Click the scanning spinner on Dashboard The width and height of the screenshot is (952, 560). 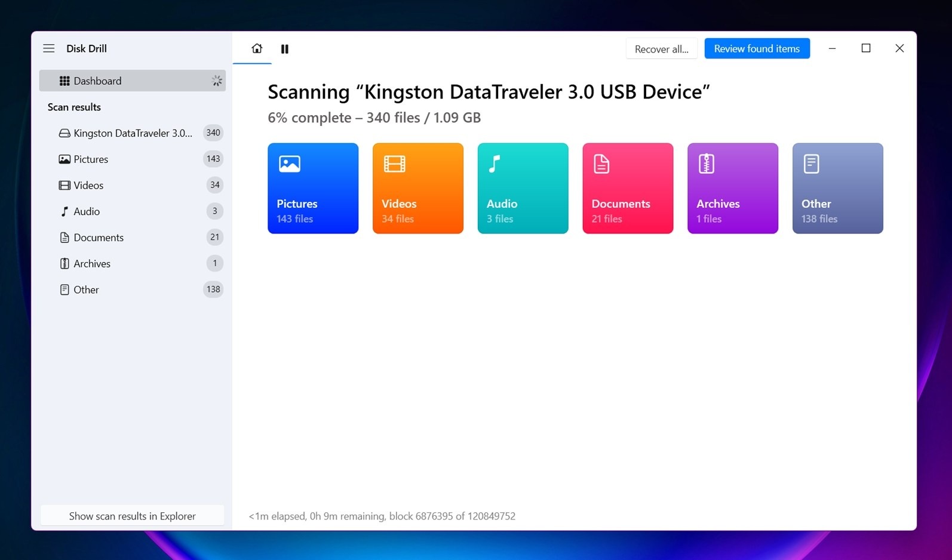pyautogui.click(x=217, y=81)
